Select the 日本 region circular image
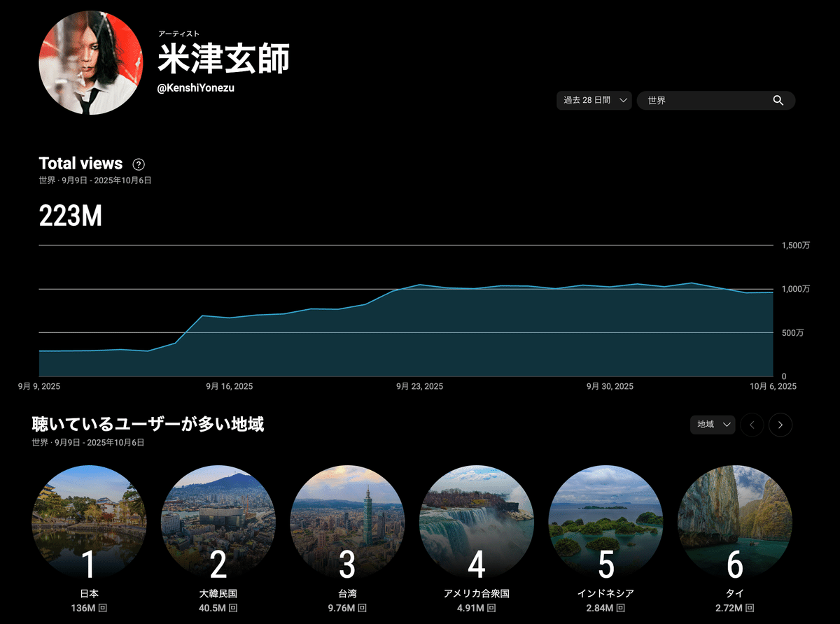The width and height of the screenshot is (840, 624). 88,522
